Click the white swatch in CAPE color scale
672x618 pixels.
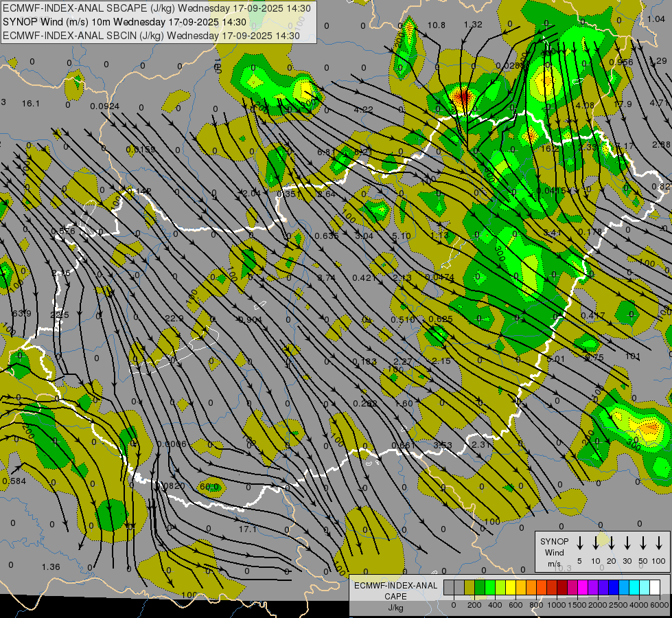tap(654, 587)
